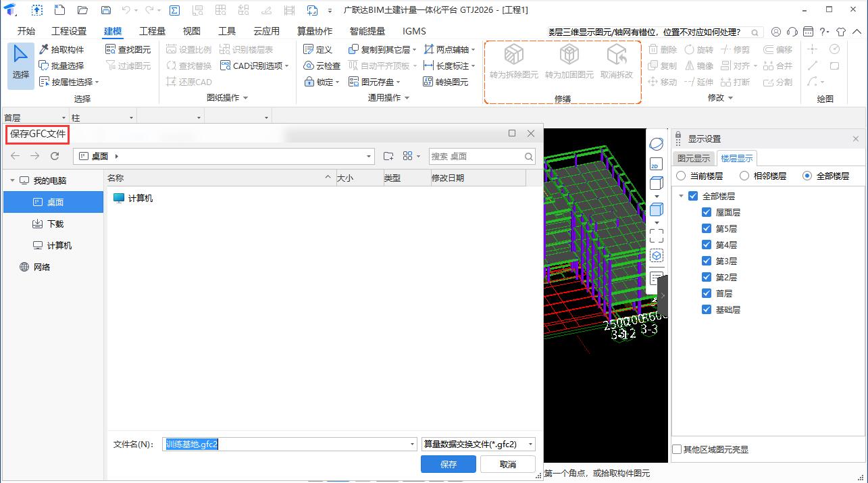
Task: Switch to 图元显示 tab
Action: pyautogui.click(x=694, y=158)
